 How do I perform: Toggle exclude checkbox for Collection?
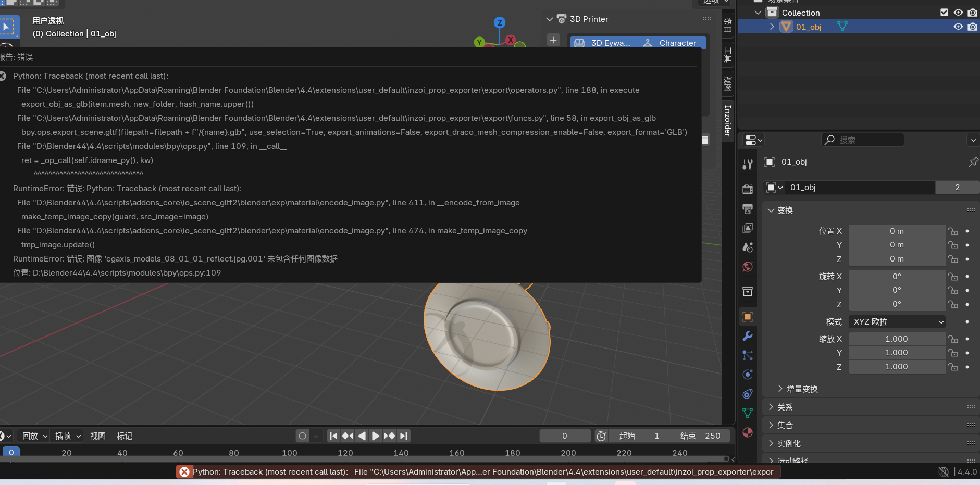tap(944, 13)
